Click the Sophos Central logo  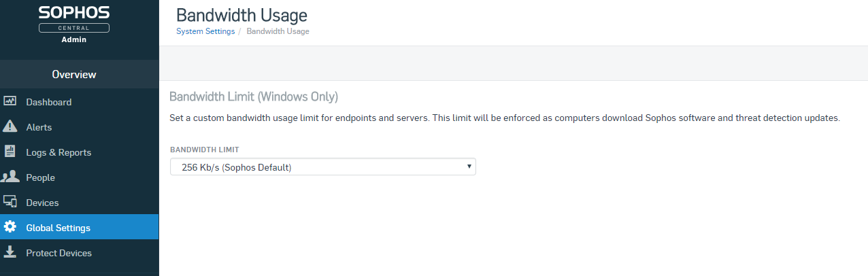coord(74,24)
